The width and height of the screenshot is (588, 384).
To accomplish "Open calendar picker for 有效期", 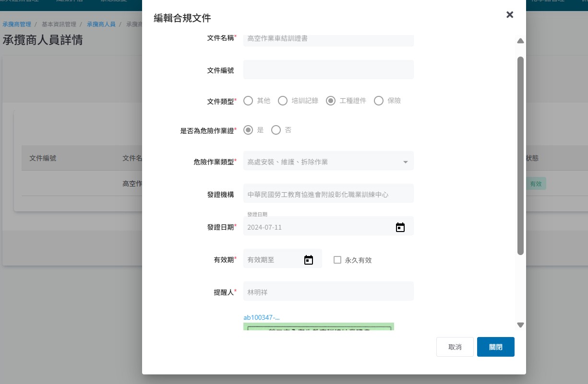I will coord(309,260).
